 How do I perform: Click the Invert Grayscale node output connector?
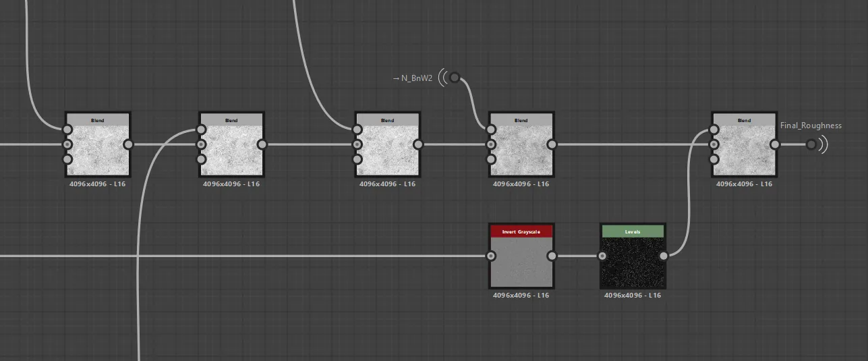coord(552,256)
